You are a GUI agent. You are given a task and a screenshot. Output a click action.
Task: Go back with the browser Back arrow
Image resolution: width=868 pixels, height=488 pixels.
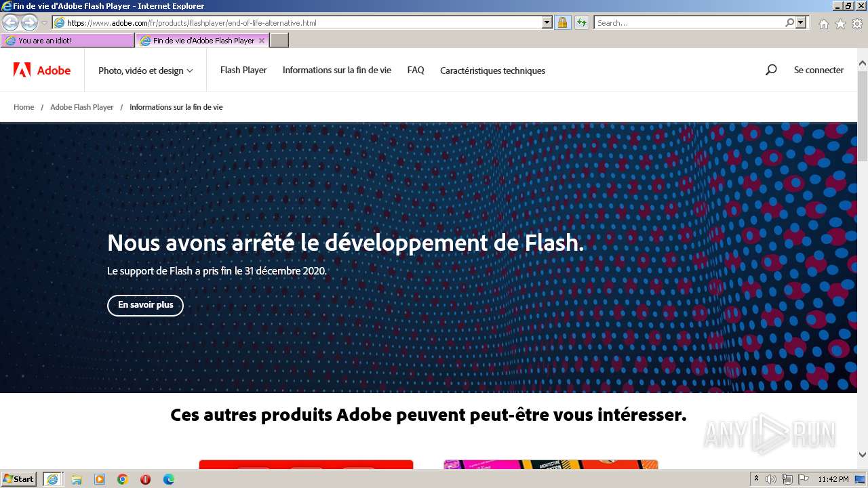click(x=10, y=23)
